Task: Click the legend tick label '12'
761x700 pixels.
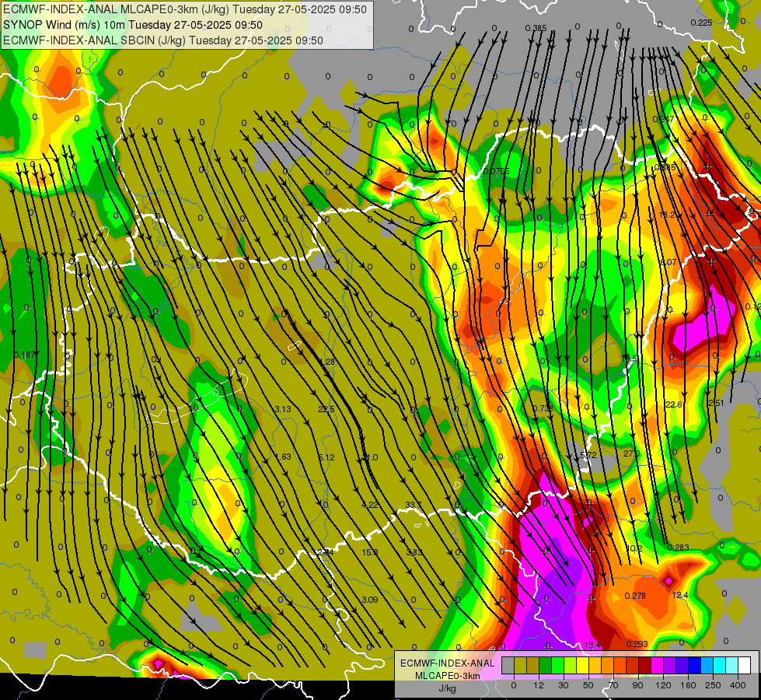Action: point(539,685)
